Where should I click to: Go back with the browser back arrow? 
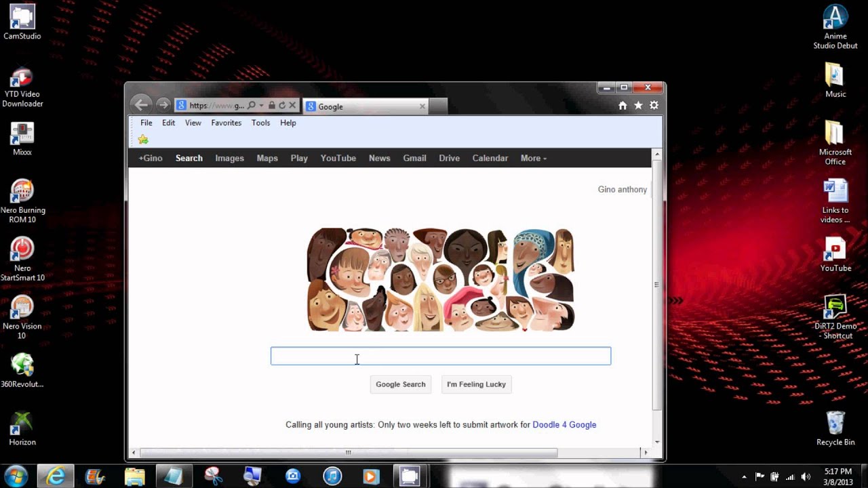[141, 104]
